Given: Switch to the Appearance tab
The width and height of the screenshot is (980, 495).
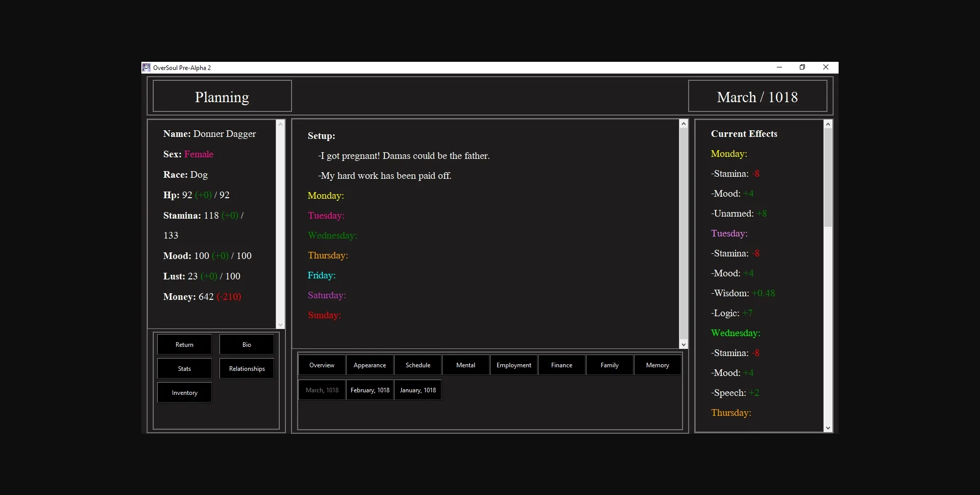Looking at the screenshot, I should tap(370, 365).
